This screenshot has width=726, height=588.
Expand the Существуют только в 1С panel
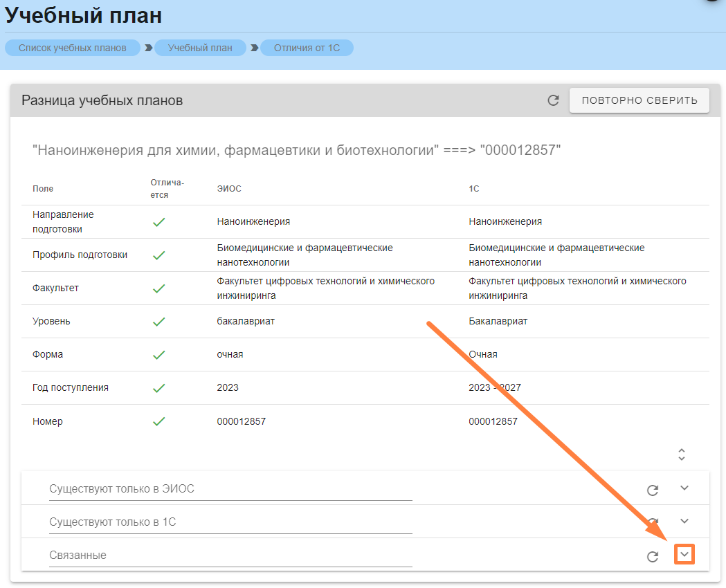pos(684,521)
